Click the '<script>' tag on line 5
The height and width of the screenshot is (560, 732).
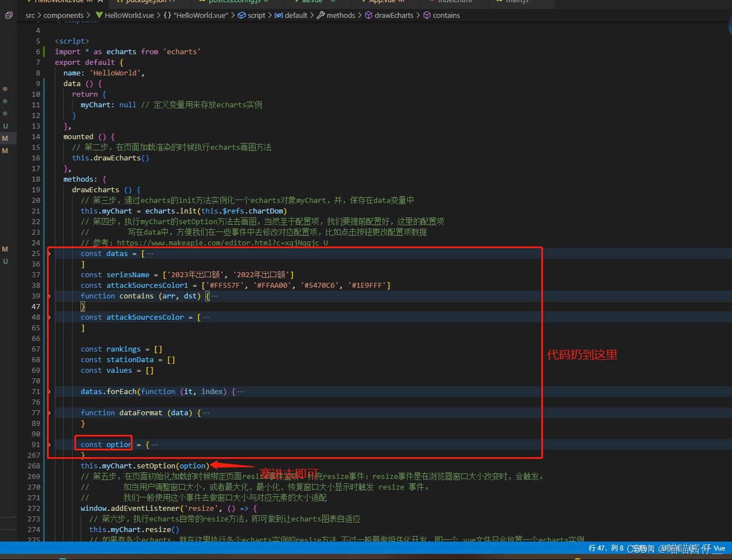coord(72,41)
